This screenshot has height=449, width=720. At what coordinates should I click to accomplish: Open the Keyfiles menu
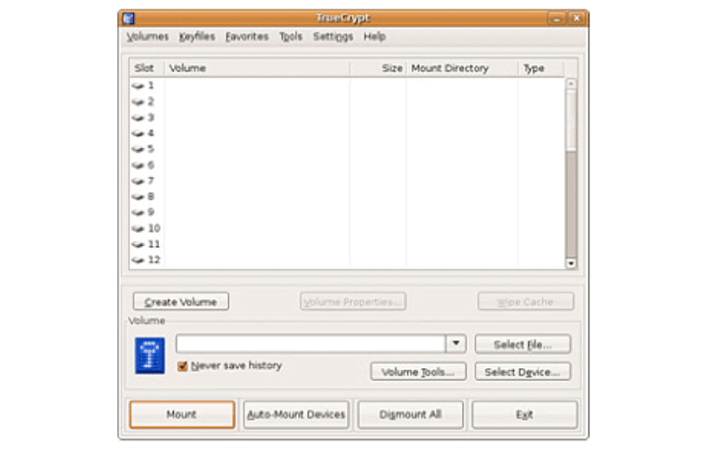pos(197,37)
